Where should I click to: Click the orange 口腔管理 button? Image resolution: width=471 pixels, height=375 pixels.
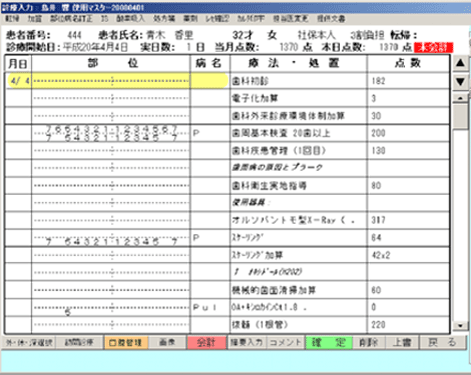pos(126,342)
